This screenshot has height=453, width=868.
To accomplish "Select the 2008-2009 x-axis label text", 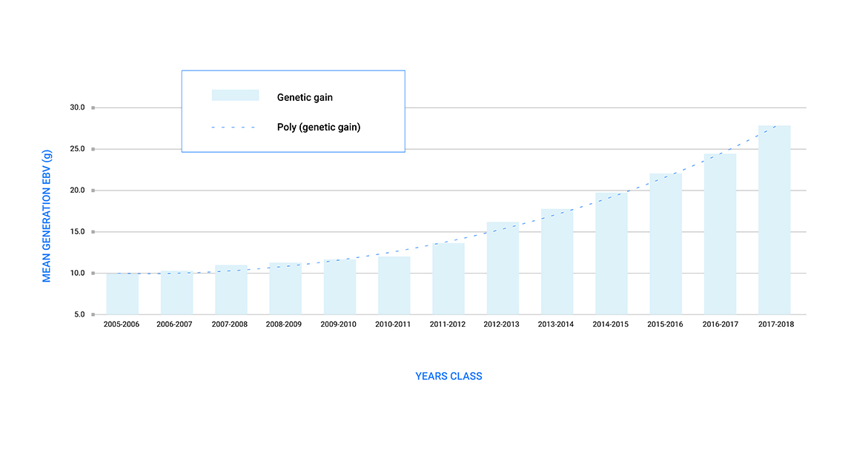I will (284, 325).
